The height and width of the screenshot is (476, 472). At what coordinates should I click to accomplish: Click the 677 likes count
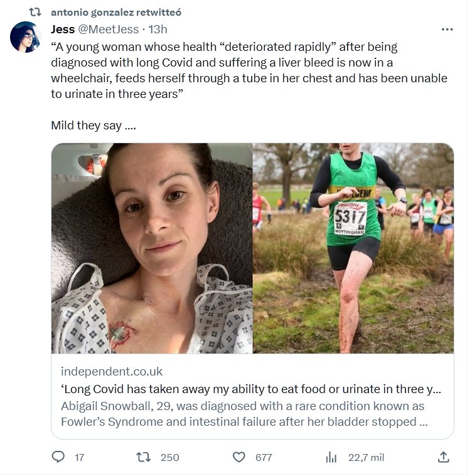(x=264, y=457)
